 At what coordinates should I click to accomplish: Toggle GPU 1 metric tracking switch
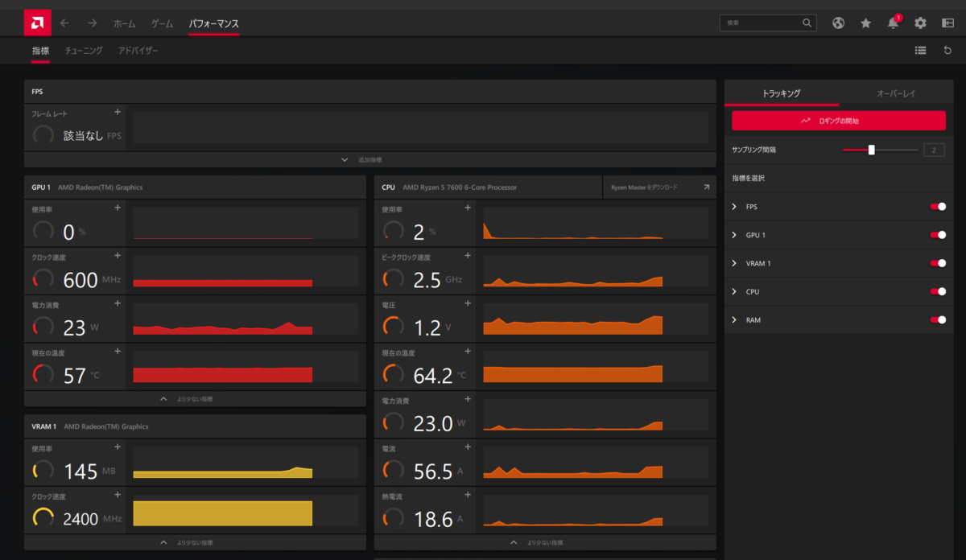point(938,235)
